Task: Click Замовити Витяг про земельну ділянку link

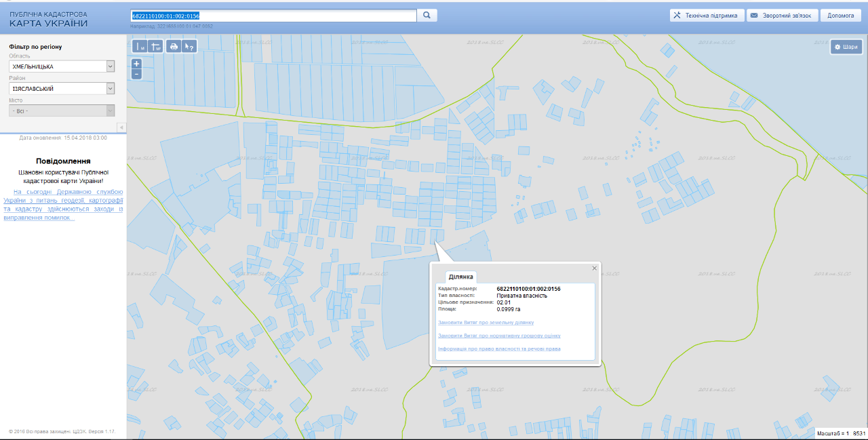Action: pos(486,322)
